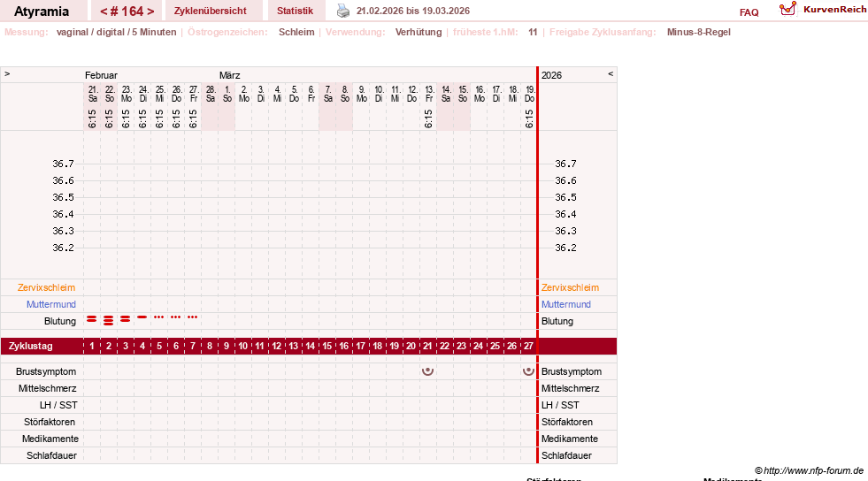This screenshot has width=868, height=481.
Task: Click the left Störfaktoren row label
Action: click(50, 422)
